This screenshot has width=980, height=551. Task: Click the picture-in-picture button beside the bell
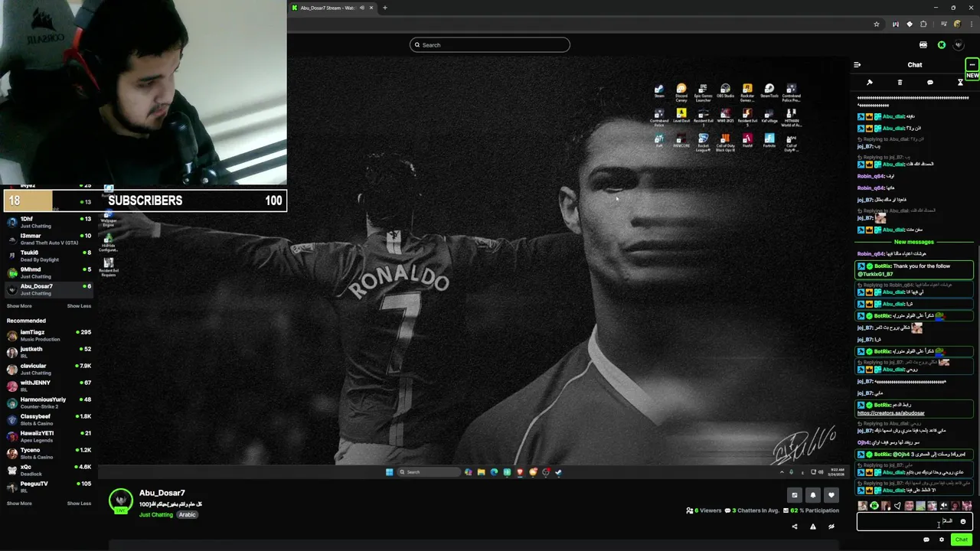coord(795,495)
